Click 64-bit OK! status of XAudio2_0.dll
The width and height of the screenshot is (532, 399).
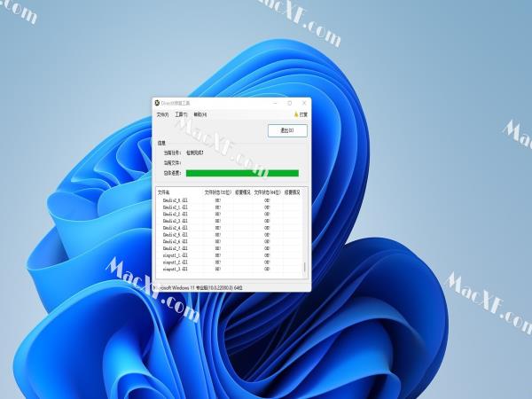click(x=267, y=200)
